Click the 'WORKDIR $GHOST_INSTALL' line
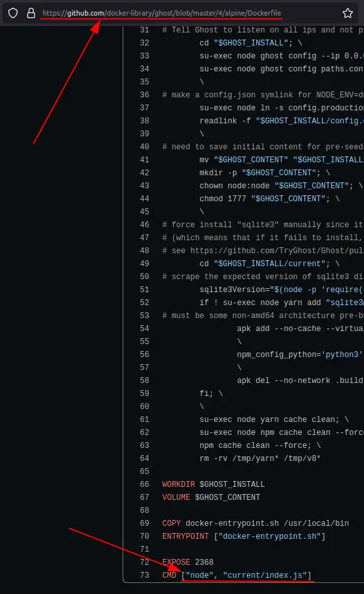The width and height of the screenshot is (364, 594). 213,484
